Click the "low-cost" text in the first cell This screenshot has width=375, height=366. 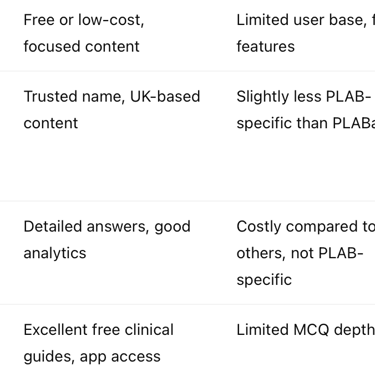point(110,20)
